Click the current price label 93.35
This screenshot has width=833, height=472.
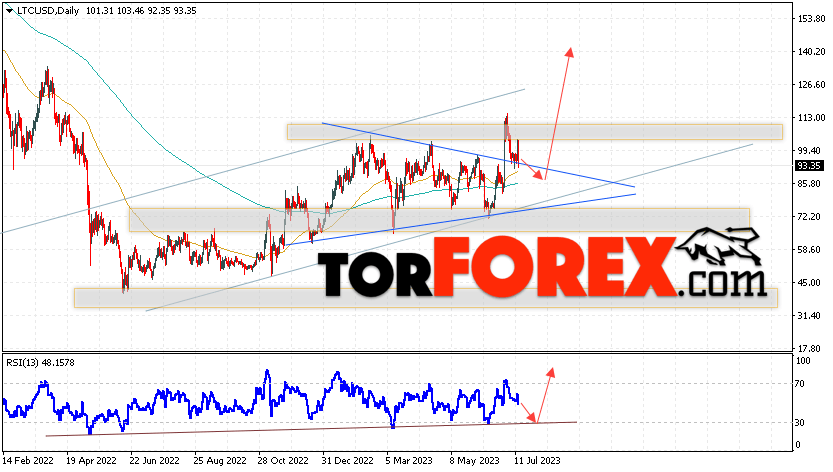pyautogui.click(x=809, y=166)
